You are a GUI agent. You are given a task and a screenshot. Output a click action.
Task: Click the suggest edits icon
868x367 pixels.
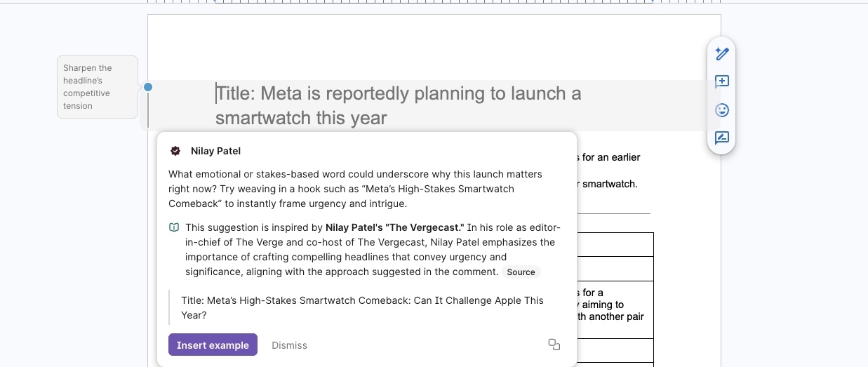[x=722, y=138]
